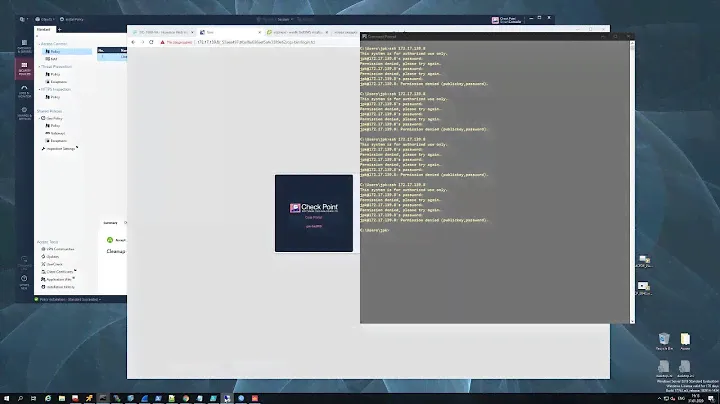
Task: Click the browser forward arrow
Action: tap(144, 43)
